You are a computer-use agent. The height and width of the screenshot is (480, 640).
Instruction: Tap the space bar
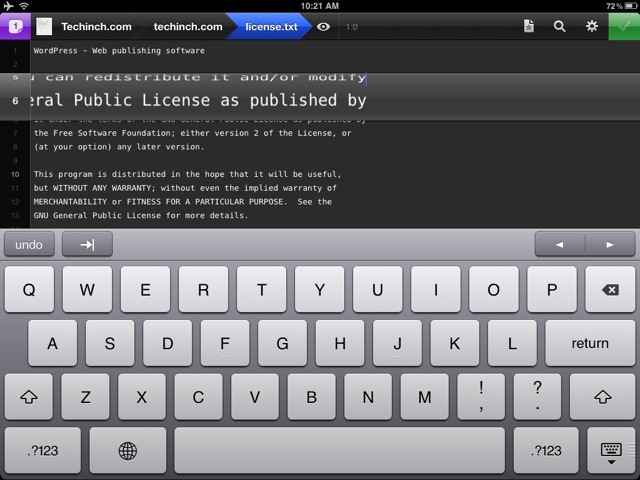pyautogui.click(x=340, y=450)
